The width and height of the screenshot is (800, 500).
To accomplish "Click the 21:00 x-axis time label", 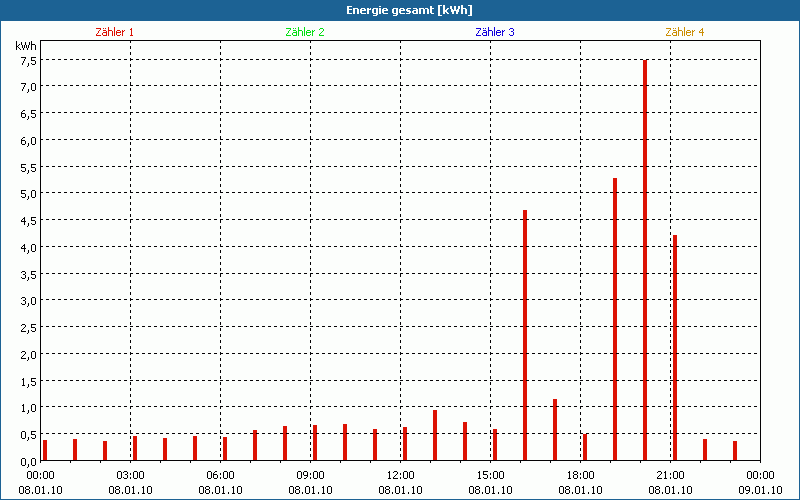I will [670, 476].
